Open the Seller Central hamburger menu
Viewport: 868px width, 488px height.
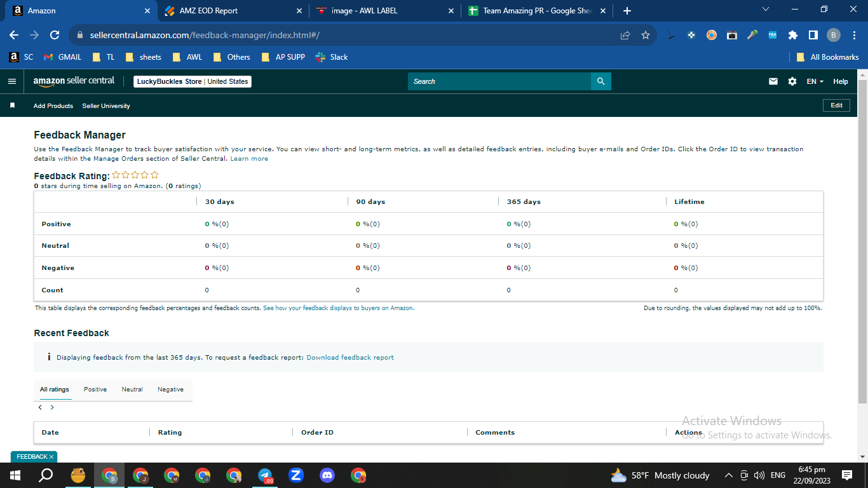pyautogui.click(x=11, y=81)
